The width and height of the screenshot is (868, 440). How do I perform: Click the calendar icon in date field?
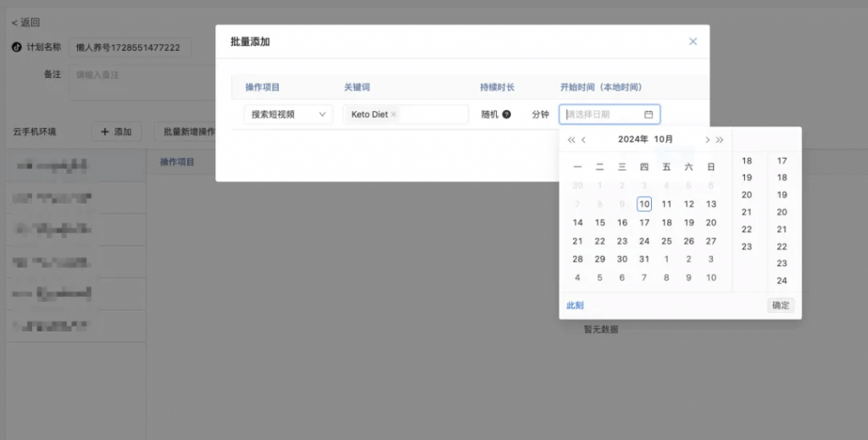(648, 114)
